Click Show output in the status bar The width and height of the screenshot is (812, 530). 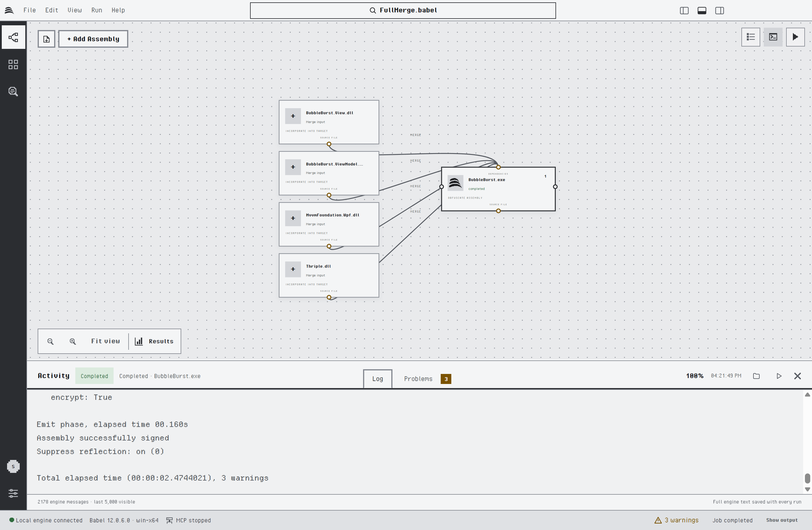(782, 520)
